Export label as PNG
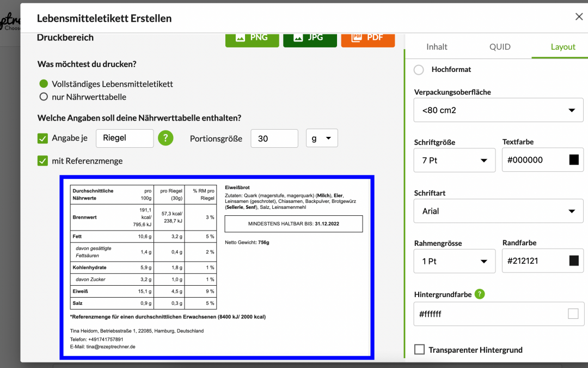 click(x=252, y=40)
